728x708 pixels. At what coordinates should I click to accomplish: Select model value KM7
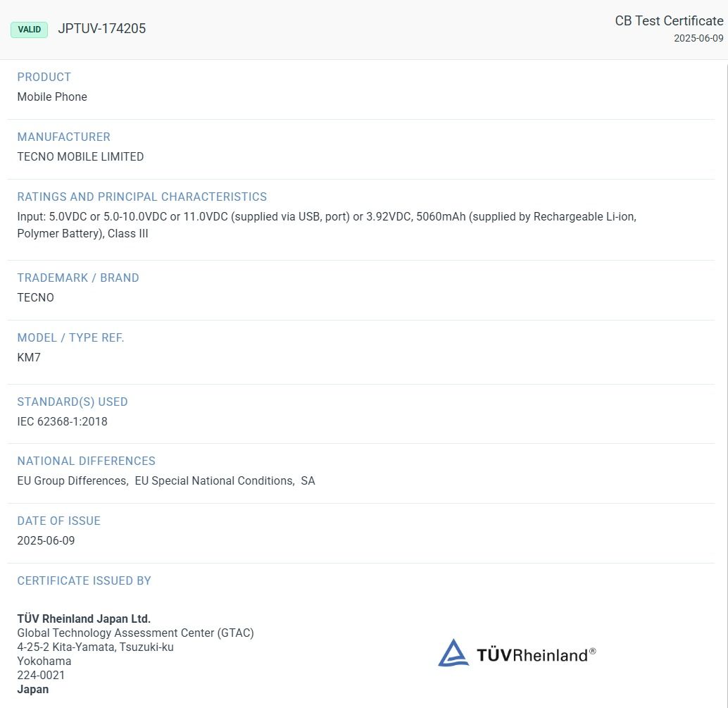pos(29,358)
